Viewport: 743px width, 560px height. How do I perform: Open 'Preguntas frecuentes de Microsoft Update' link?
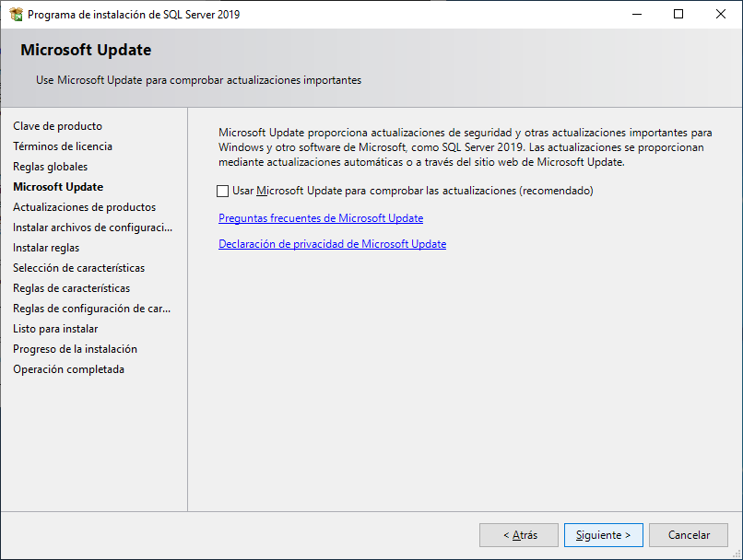[320, 218]
